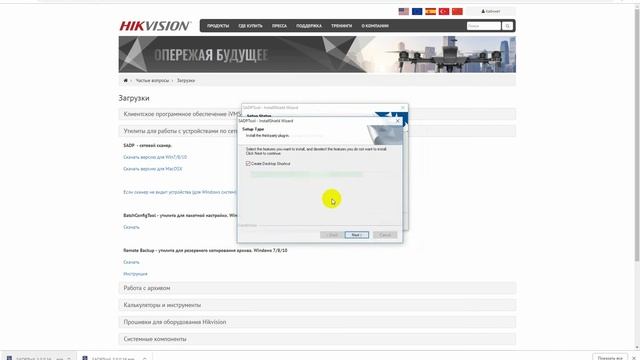
Task: Open the Продукты menu
Action: coord(218,26)
